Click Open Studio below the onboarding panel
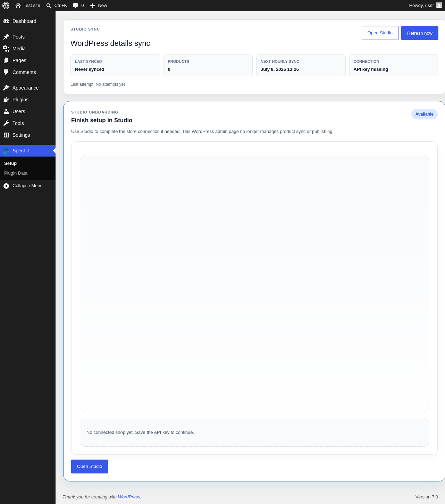The width and height of the screenshot is (445, 504). click(x=90, y=467)
